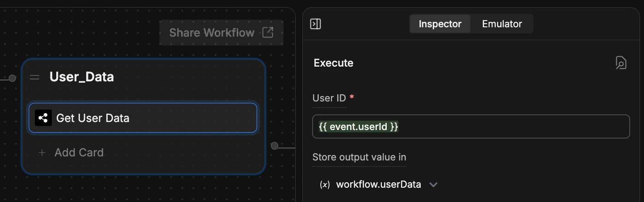Click the User_Data node input connector dot
This screenshot has height=202, width=644.
12,78
